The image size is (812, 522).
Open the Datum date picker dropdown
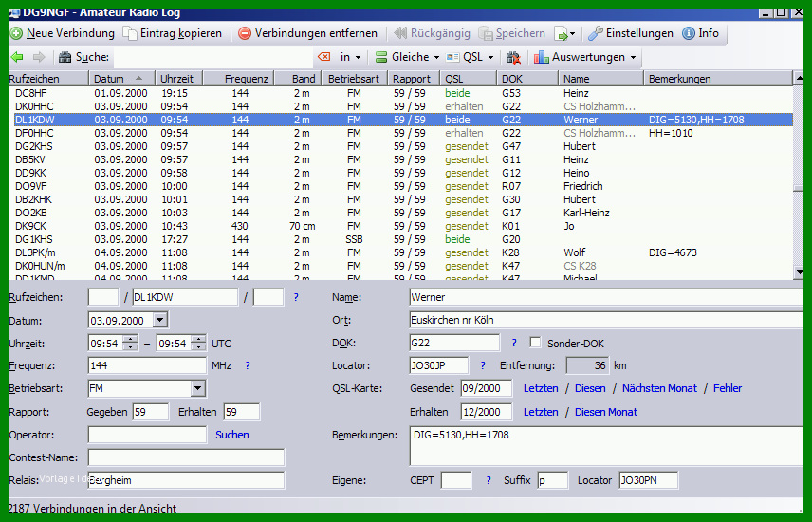click(x=160, y=321)
